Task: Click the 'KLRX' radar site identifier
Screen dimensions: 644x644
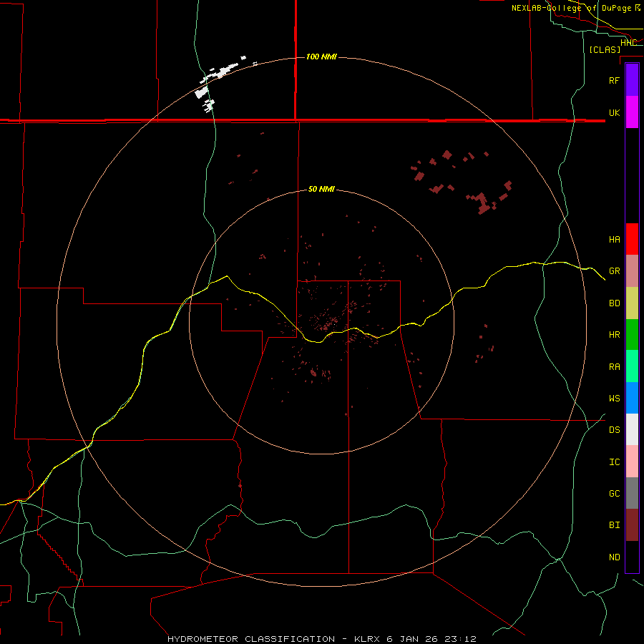Action: click(366, 639)
